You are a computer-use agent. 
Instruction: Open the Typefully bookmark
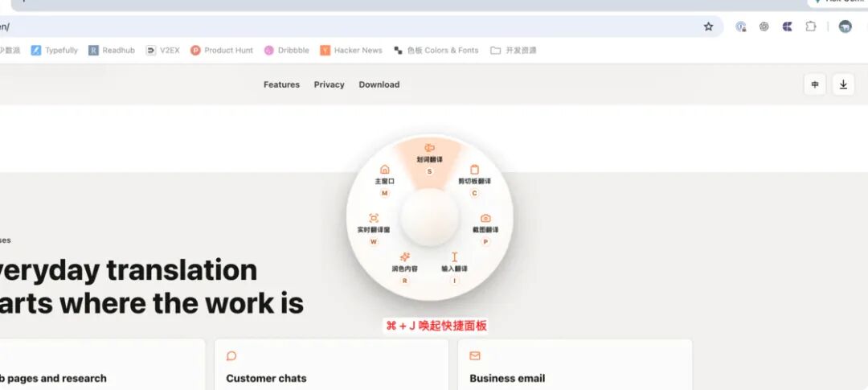55,51
